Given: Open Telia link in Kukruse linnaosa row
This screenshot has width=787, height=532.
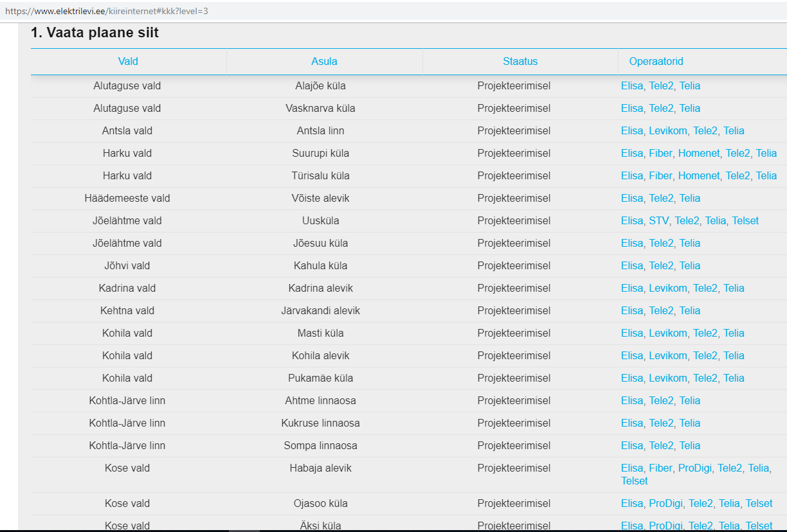Looking at the screenshot, I should pyautogui.click(x=690, y=423).
